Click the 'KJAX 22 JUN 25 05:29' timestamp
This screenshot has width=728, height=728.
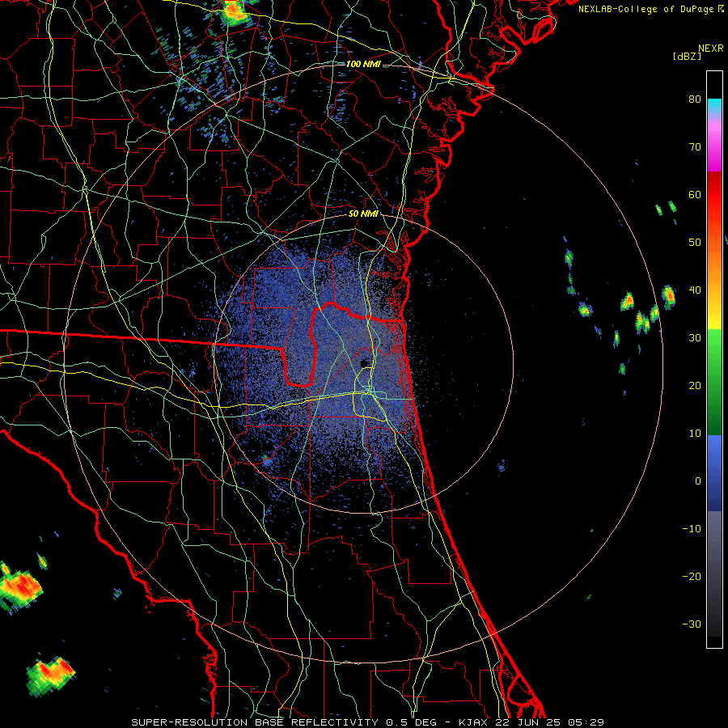(x=531, y=722)
